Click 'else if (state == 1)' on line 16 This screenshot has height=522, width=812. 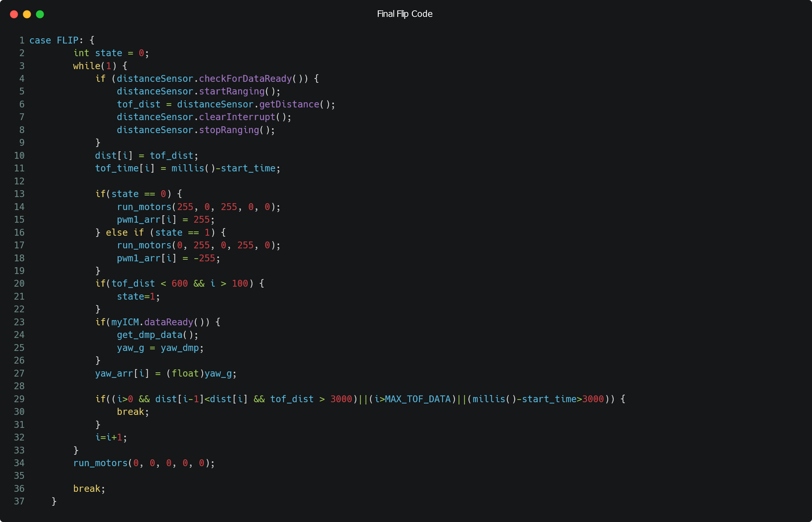(161, 232)
